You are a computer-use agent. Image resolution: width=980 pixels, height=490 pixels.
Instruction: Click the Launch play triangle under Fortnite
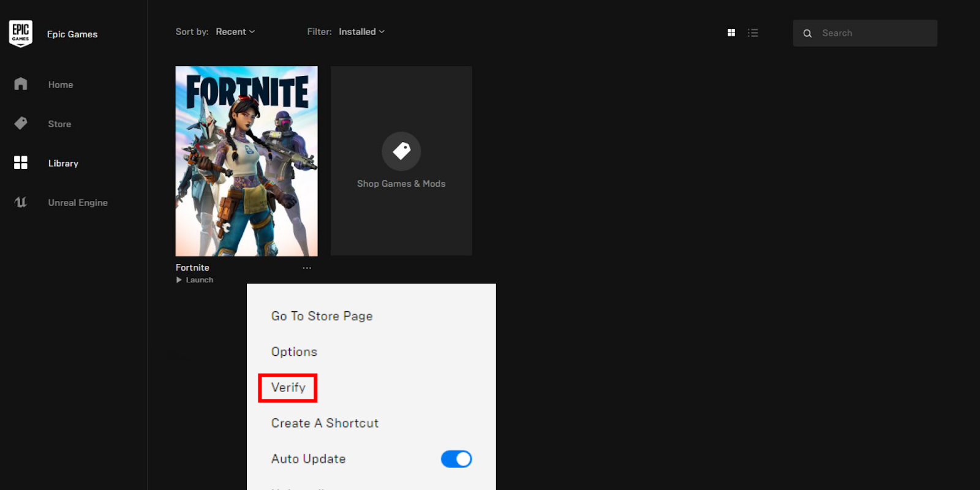[x=179, y=280]
